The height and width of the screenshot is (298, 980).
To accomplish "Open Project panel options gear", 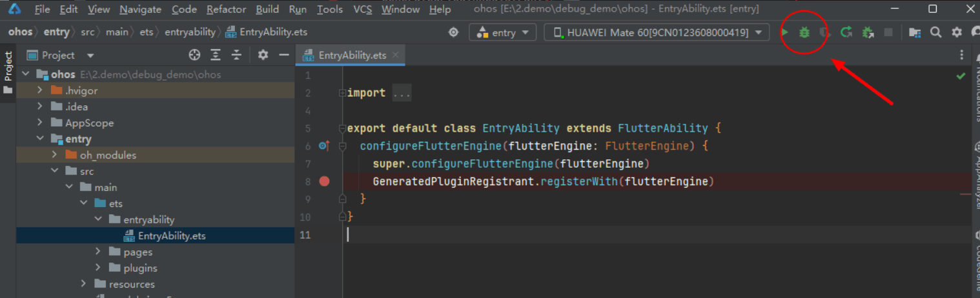I will (263, 55).
